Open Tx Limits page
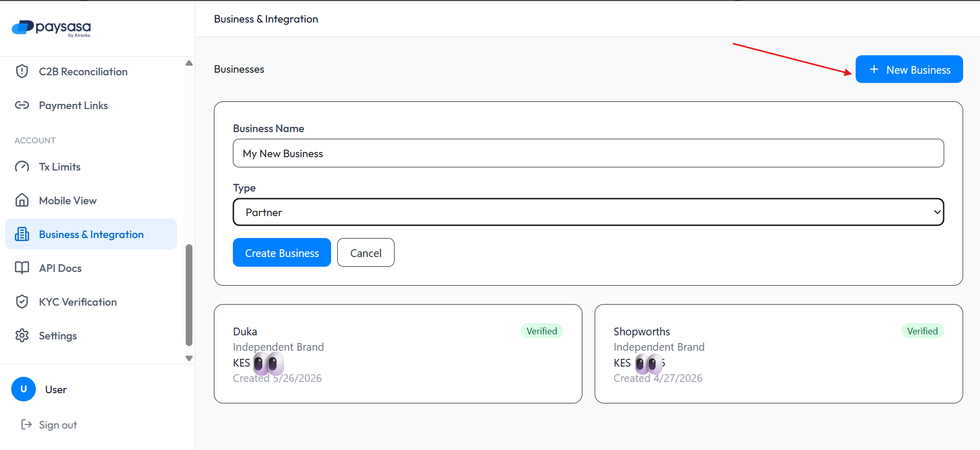 coord(91,166)
